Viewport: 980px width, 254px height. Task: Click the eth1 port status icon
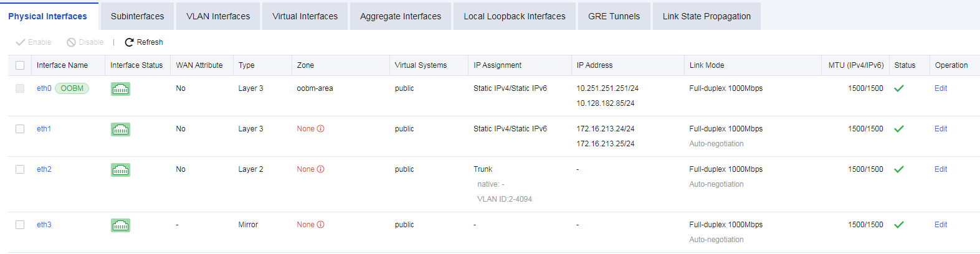pyautogui.click(x=120, y=129)
